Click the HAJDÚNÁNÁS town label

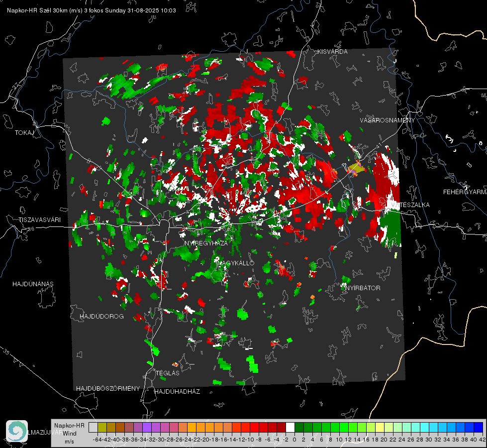tap(33, 284)
